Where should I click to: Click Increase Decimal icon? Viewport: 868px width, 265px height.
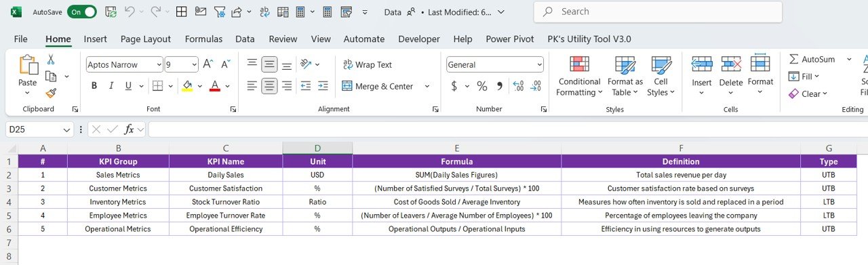click(x=519, y=86)
